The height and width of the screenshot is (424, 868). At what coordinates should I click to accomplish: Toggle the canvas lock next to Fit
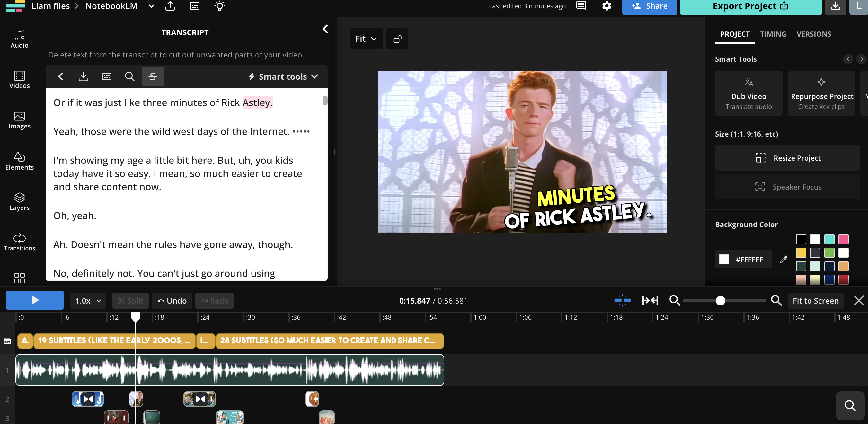tap(397, 39)
